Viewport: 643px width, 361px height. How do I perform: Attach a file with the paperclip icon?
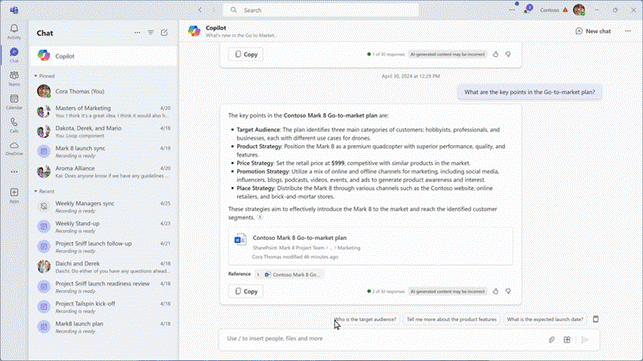pos(552,340)
